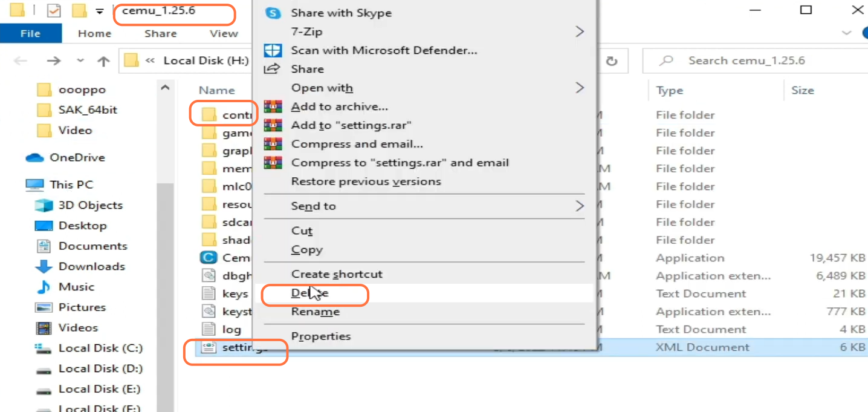The image size is (868, 412).
Task: Click the Share arrow icon in menu
Action: [x=273, y=69]
